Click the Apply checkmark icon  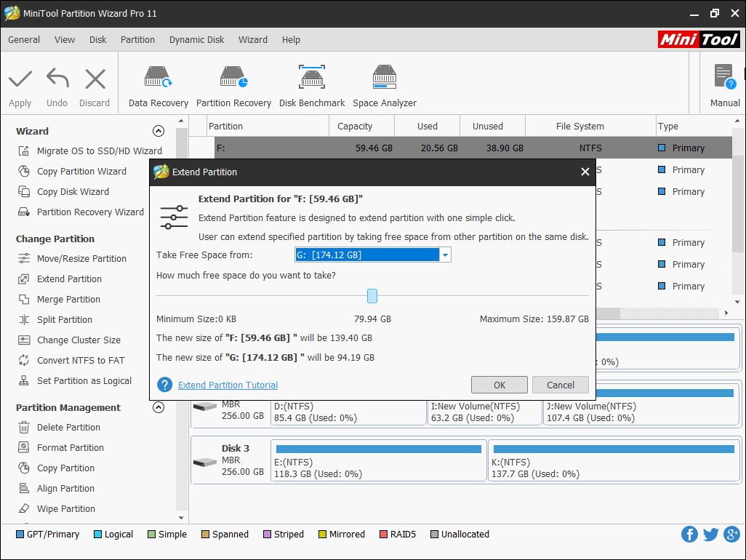coord(20,79)
